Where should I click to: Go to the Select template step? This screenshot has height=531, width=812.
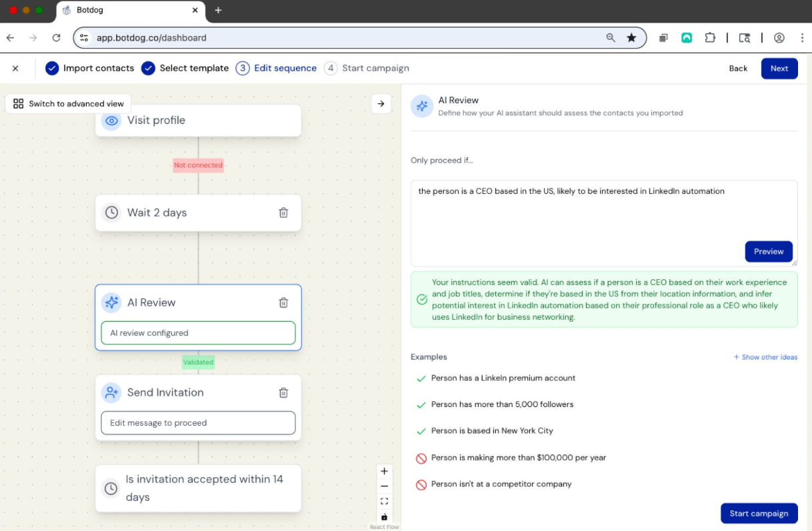pos(185,68)
